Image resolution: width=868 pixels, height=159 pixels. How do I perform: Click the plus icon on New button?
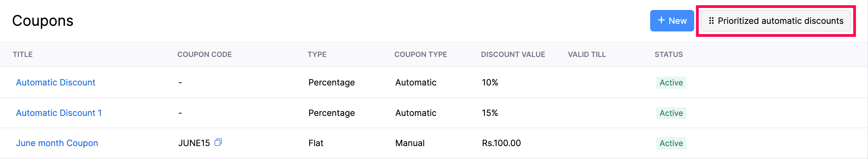[x=661, y=20]
